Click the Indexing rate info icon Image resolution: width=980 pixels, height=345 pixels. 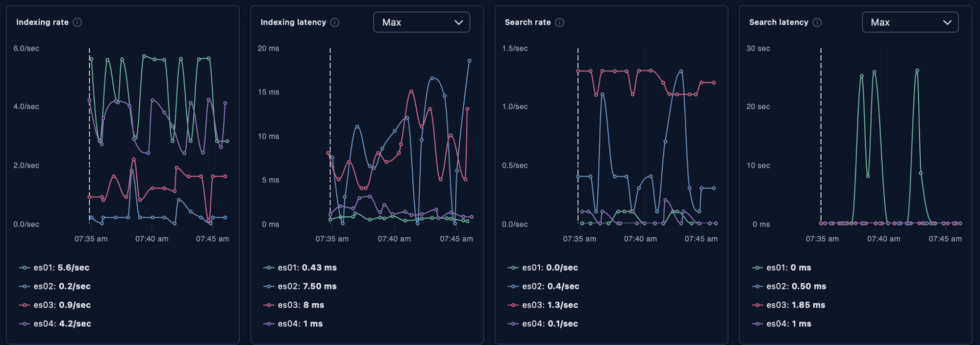(x=77, y=22)
